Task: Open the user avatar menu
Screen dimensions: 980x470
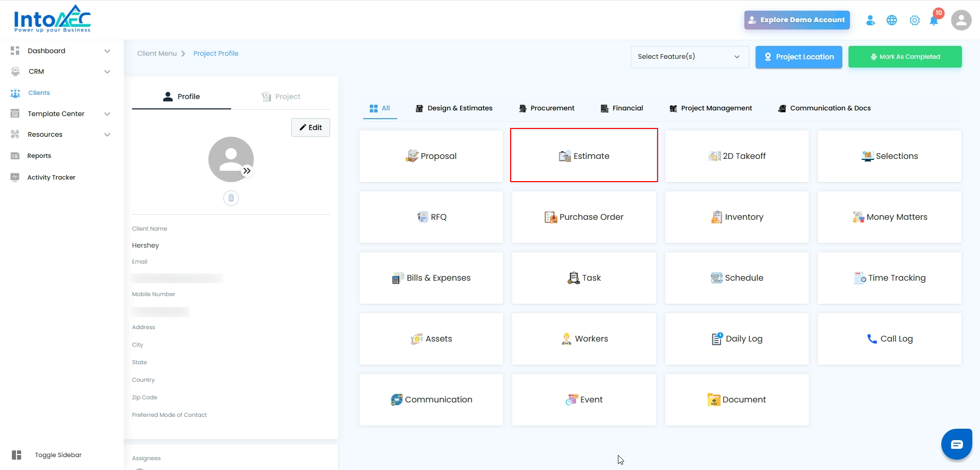Action: [961, 20]
